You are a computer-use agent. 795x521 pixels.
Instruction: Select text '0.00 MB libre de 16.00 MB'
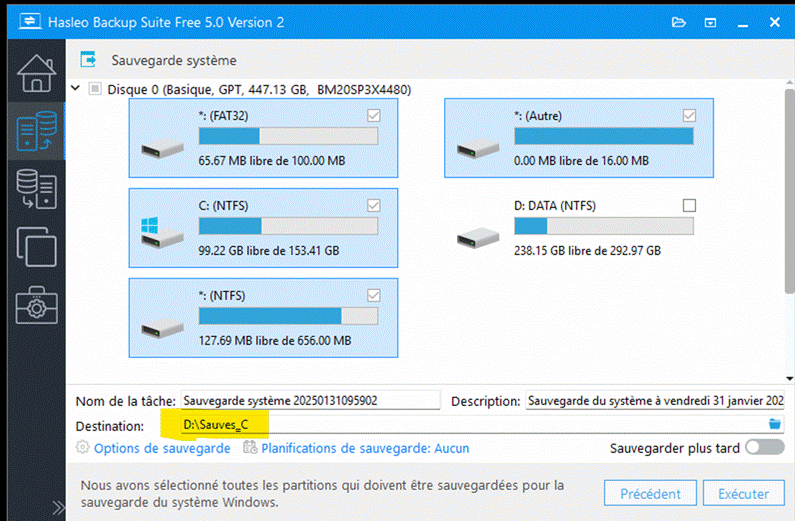(582, 161)
